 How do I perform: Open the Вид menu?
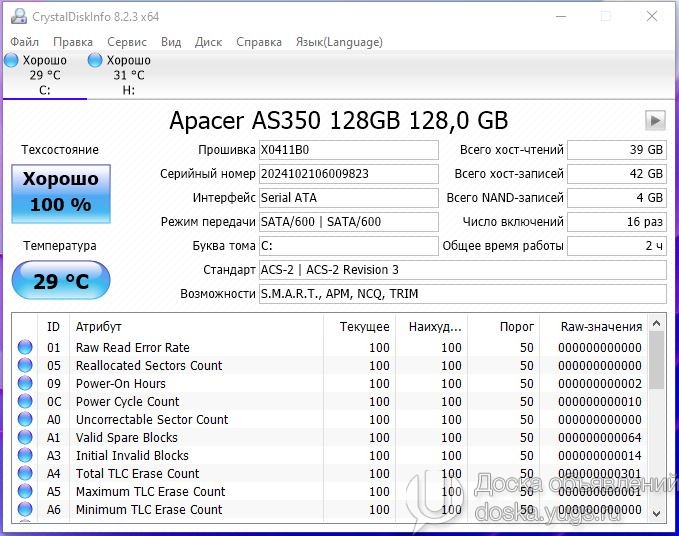point(171,42)
